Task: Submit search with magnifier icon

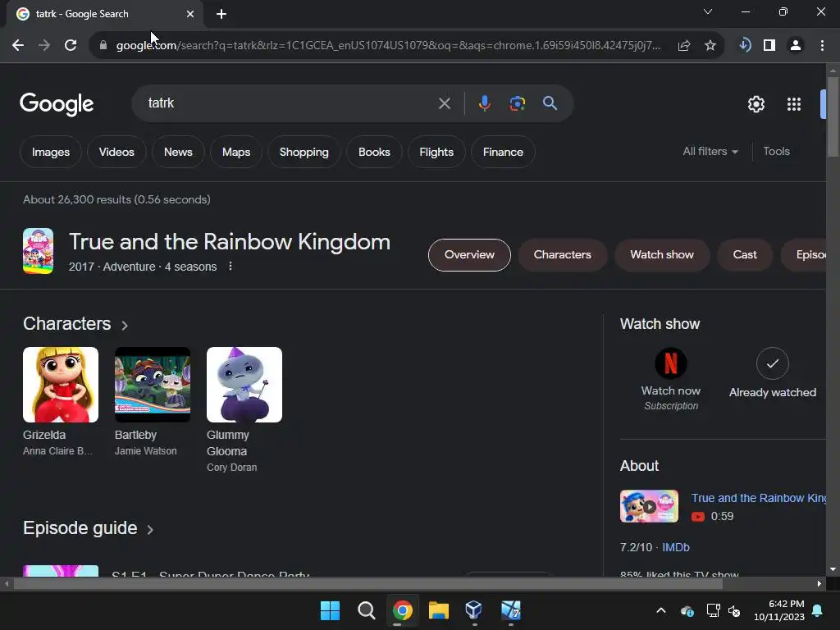Action: pos(550,103)
